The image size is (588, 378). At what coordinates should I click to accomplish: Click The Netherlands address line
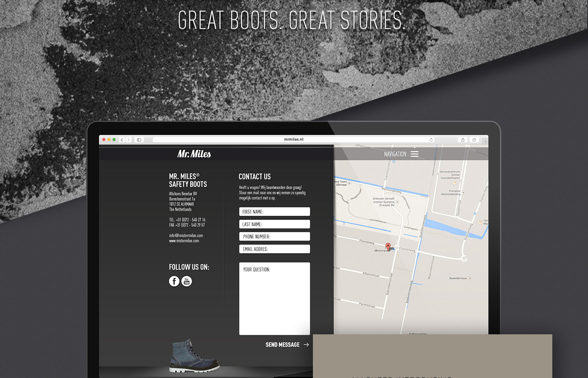[180, 210]
